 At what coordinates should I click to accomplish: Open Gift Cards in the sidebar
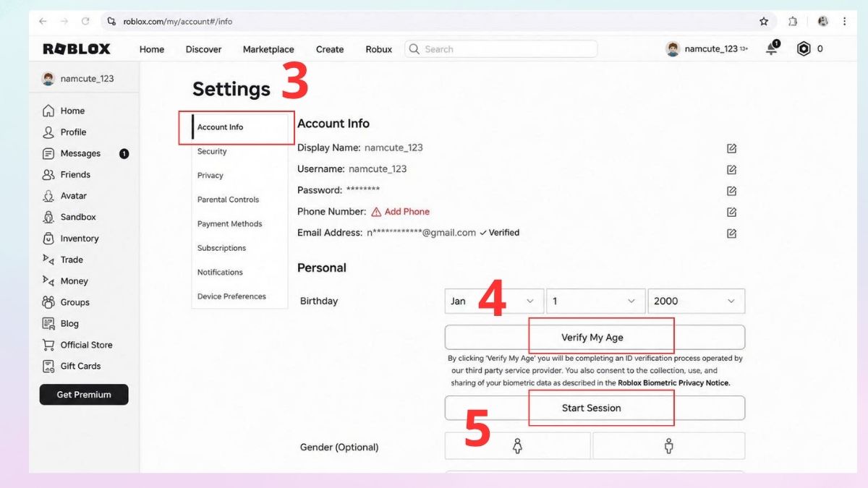[72, 366]
